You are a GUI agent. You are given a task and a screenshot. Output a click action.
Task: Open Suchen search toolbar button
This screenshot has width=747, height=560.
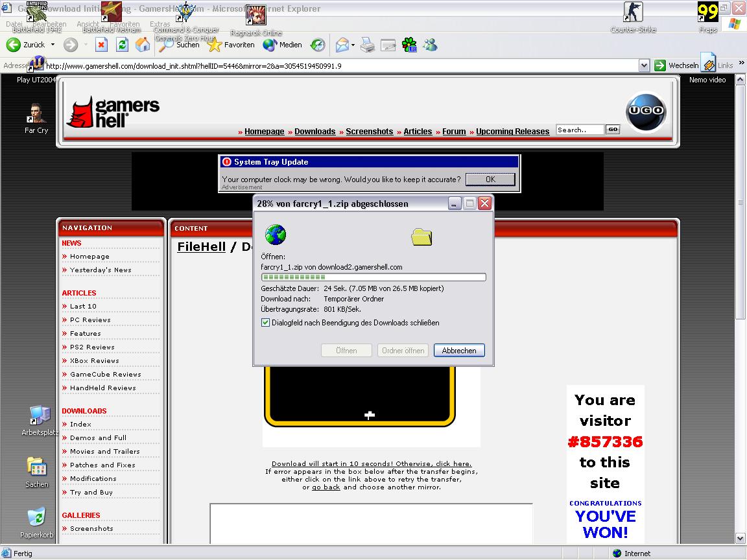(x=179, y=45)
